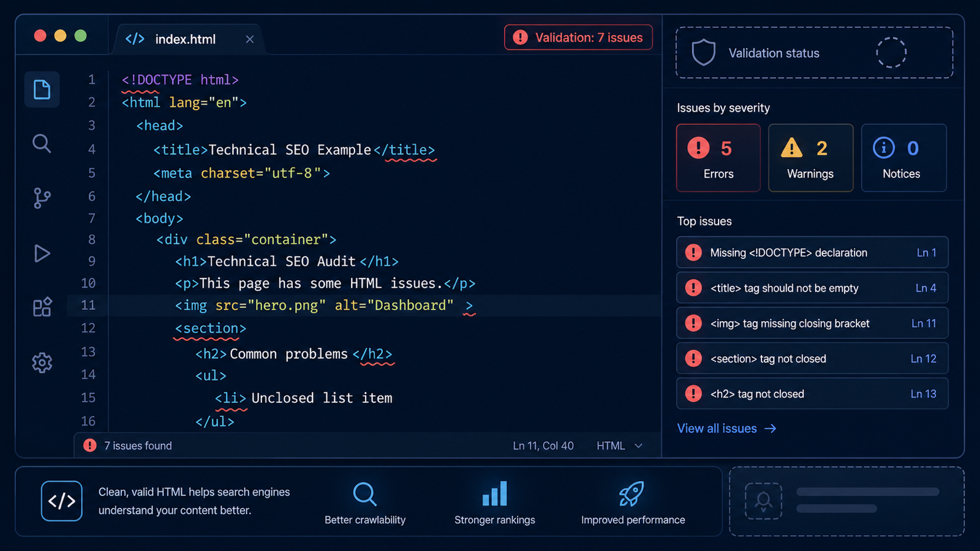Click error icon on Missing DOCTYPE row

693,252
